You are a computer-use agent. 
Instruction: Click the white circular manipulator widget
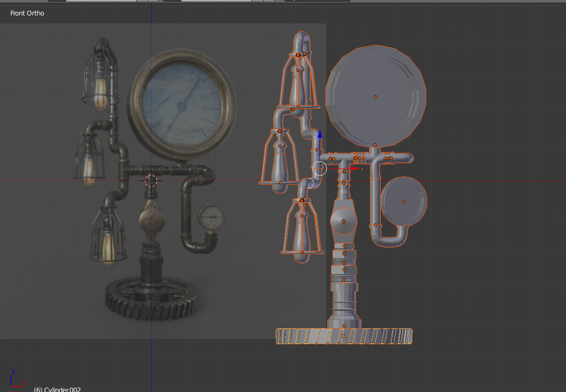[319, 169]
